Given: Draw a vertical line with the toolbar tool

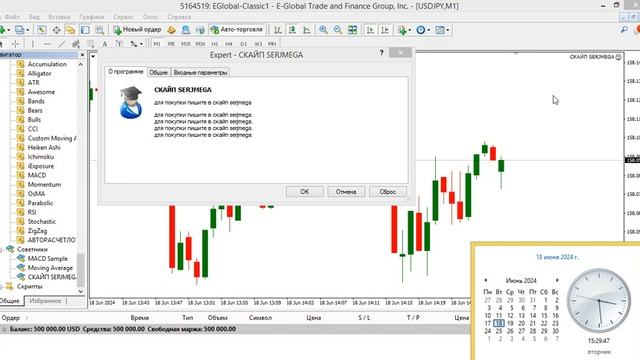Looking at the screenshot, I should (x=33, y=44).
